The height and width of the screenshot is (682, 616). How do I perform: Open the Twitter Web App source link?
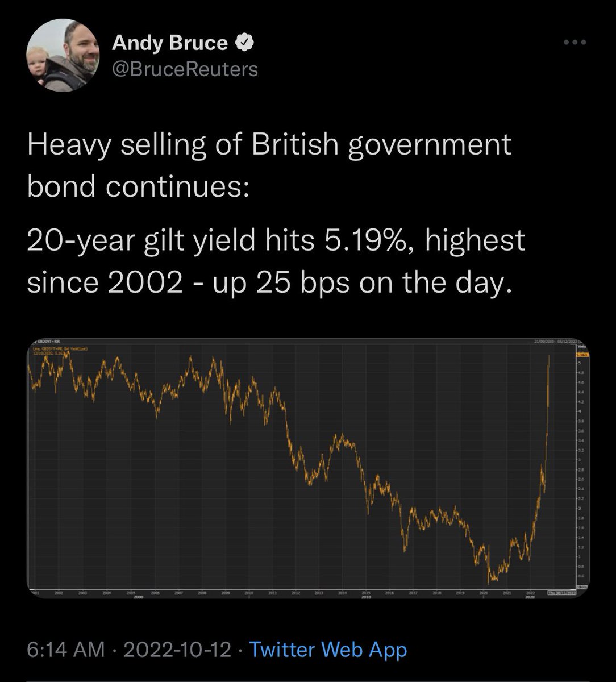328,649
